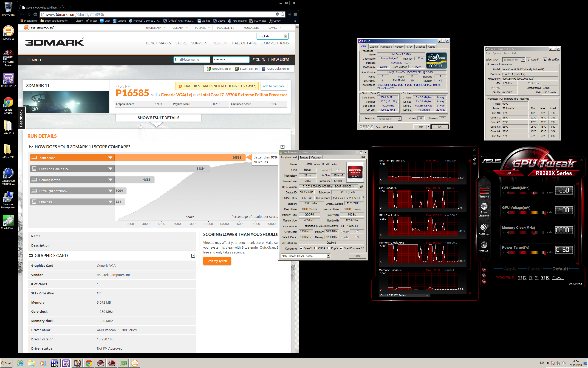Click the Bus Interface question mark in GPU-Z

pos(363,198)
